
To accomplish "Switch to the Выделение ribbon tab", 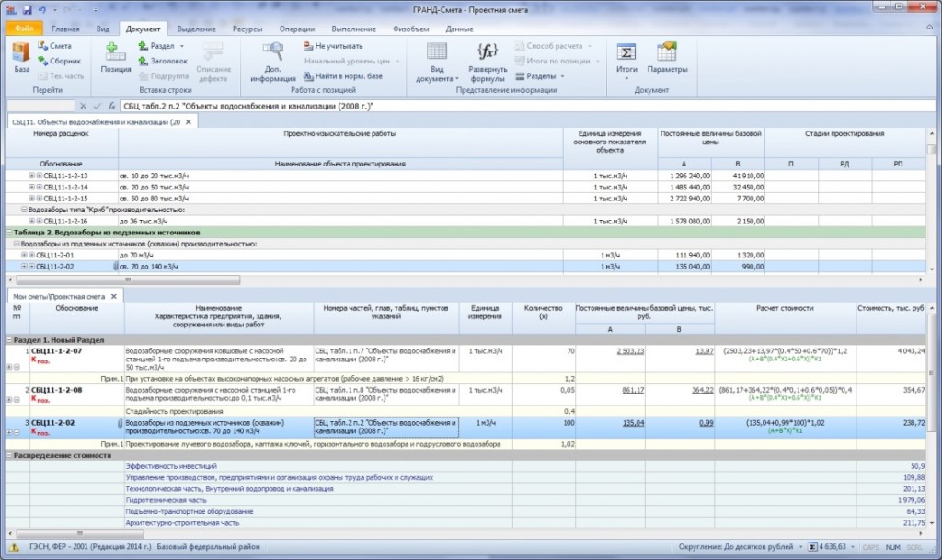I will tap(196, 29).
